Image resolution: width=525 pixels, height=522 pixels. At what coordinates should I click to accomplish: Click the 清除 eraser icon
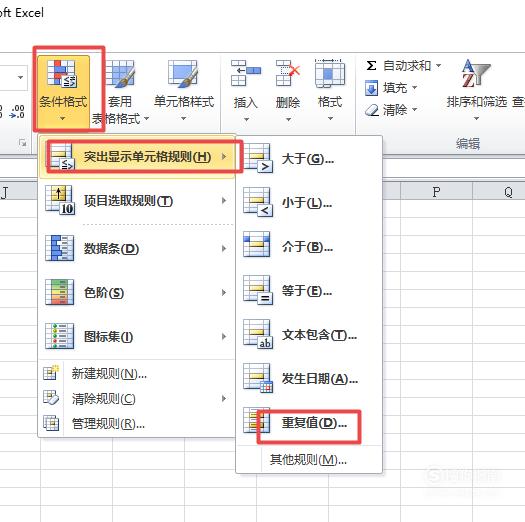[x=372, y=110]
